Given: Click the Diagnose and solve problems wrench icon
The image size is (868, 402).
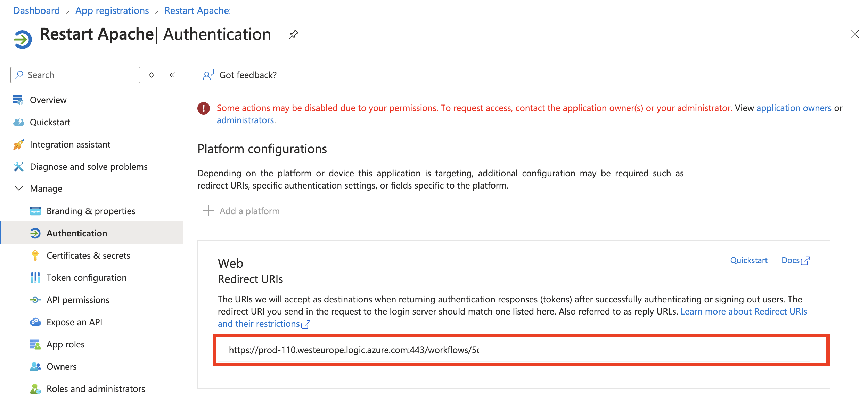Looking at the screenshot, I should click(19, 167).
